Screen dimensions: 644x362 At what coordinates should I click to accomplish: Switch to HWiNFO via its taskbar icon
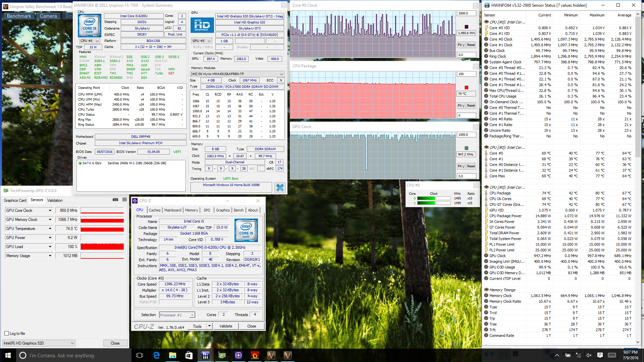(x=205, y=355)
